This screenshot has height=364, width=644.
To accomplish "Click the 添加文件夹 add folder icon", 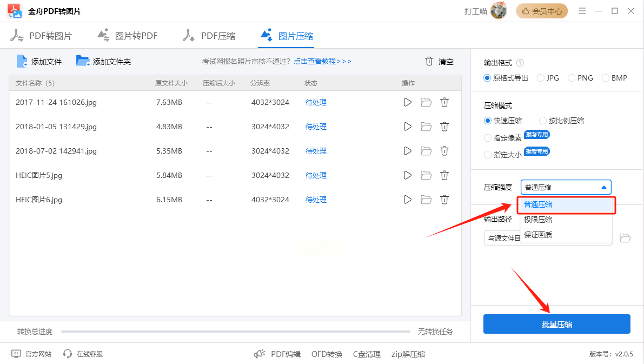I will pos(83,61).
